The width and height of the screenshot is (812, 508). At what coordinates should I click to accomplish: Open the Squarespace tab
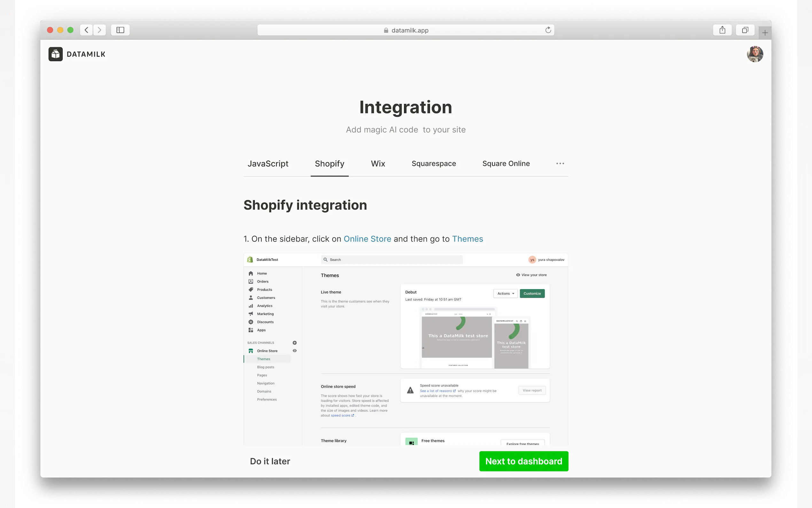click(x=433, y=163)
